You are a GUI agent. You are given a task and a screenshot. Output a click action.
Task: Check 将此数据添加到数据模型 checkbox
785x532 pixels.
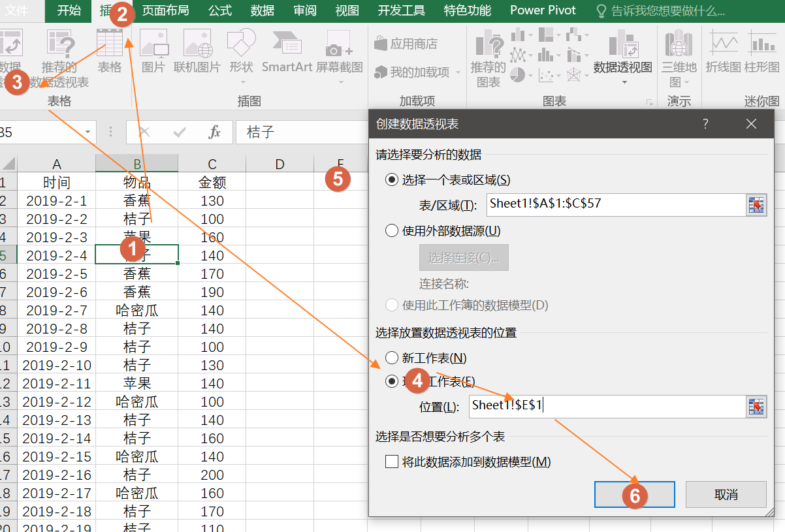pos(392,462)
